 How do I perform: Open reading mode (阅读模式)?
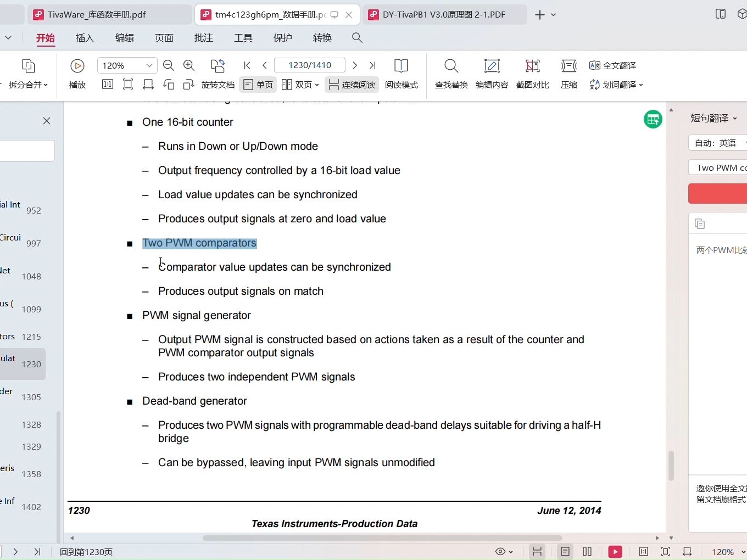click(402, 66)
